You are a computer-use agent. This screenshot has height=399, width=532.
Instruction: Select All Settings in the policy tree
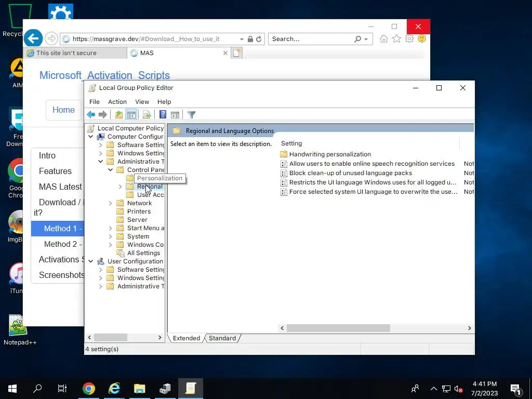coord(143,253)
